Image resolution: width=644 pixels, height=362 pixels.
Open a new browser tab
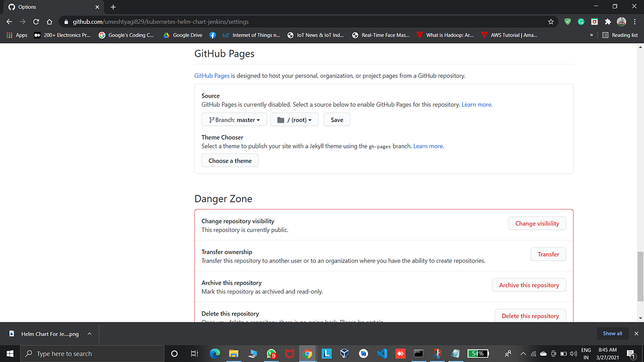coord(113,7)
